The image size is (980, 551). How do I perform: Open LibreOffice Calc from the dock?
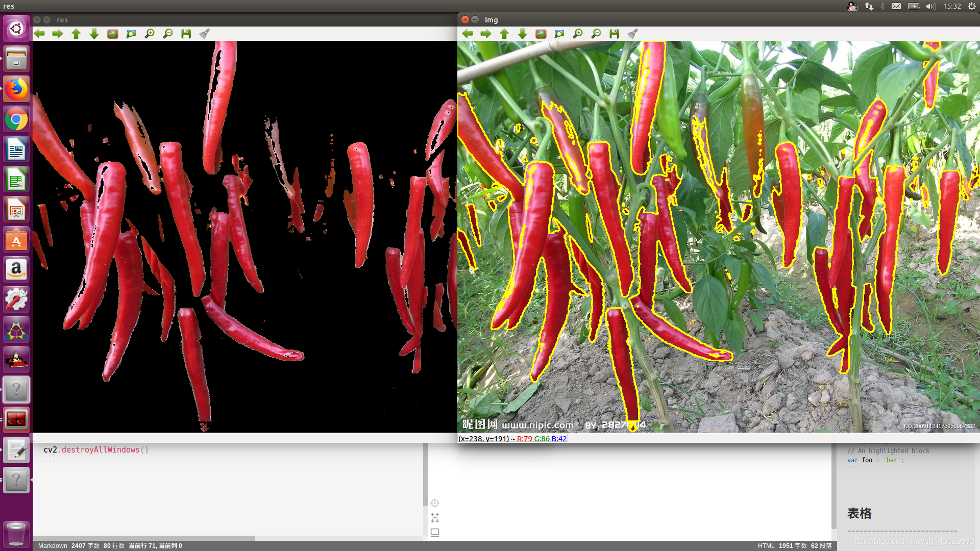tap(16, 180)
